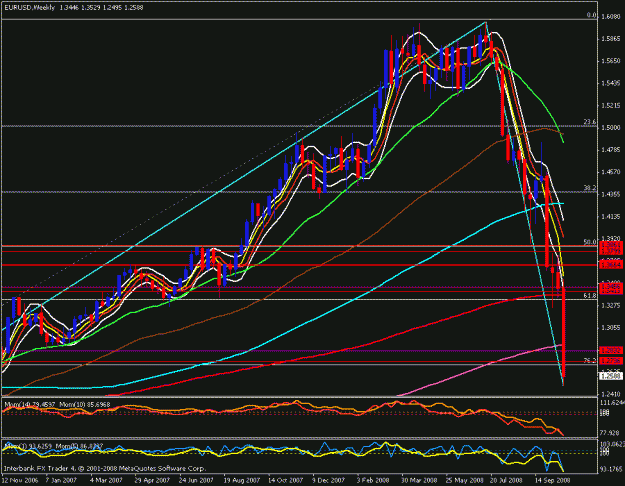This screenshot has width=625, height=486.
Task: Select the red 1.3664 horizontal line price tag
Action: tap(611, 265)
